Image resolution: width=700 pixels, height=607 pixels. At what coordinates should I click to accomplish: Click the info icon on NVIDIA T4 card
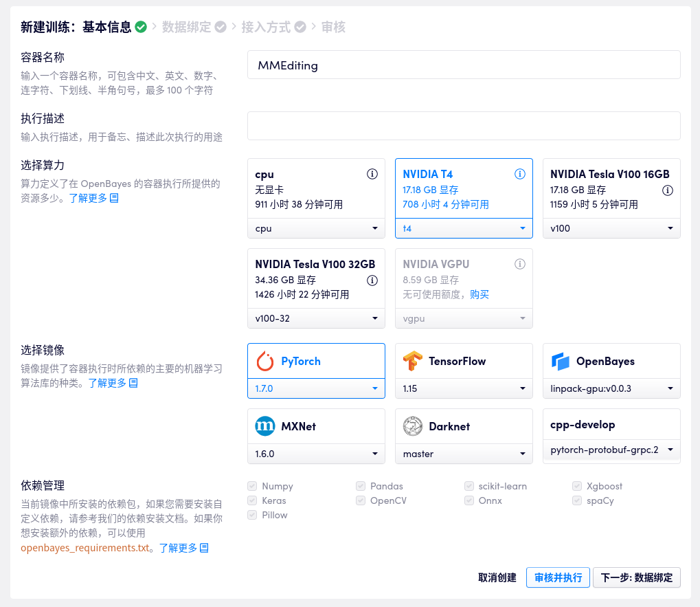[520, 174]
